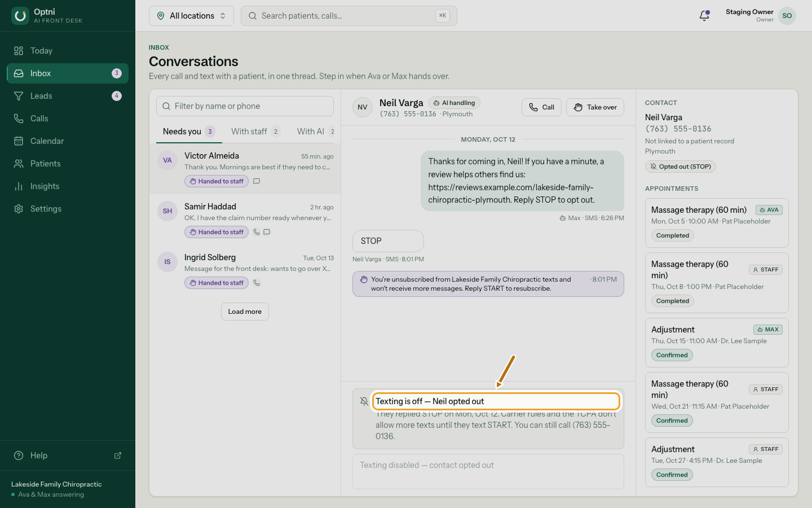Call Neil Varga using the Call button
This screenshot has width=812, height=508.
(541, 107)
